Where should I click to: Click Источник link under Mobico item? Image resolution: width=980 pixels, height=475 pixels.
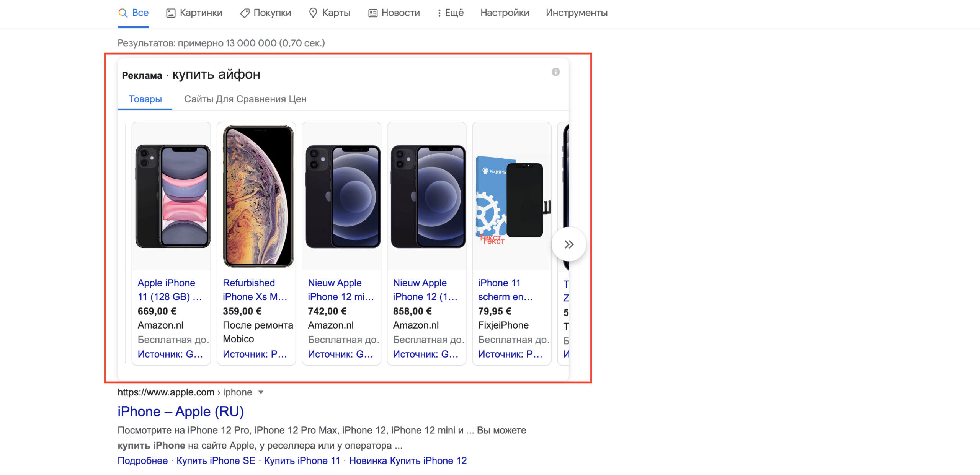(x=255, y=354)
